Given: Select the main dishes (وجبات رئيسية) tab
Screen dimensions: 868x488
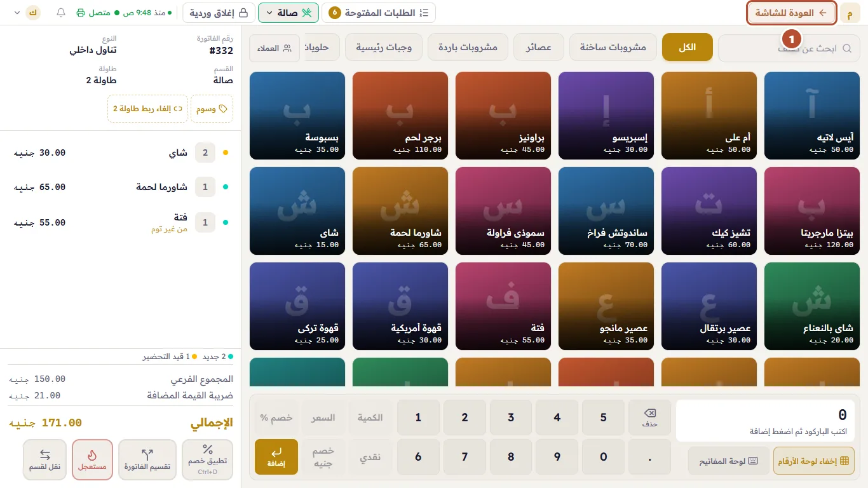Looking at the screenshot, I should (x=384, y=48).
